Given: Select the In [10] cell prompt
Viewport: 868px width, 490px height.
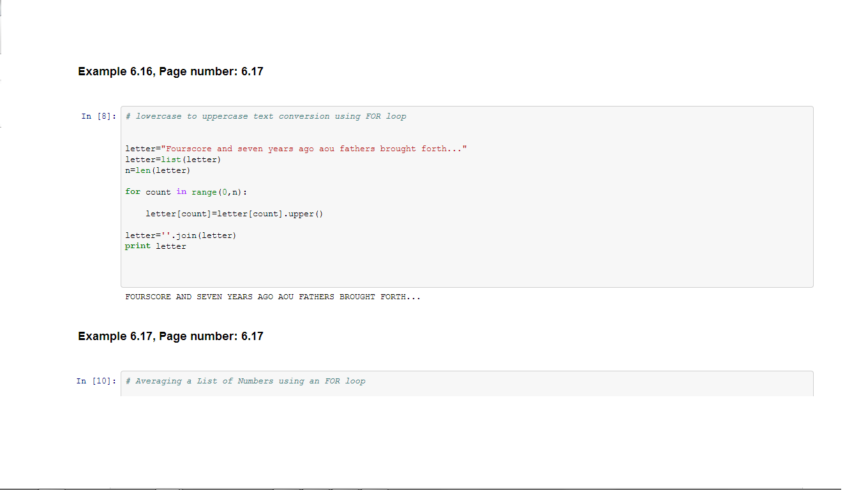Looking at the screenshot, I should 96,381.
